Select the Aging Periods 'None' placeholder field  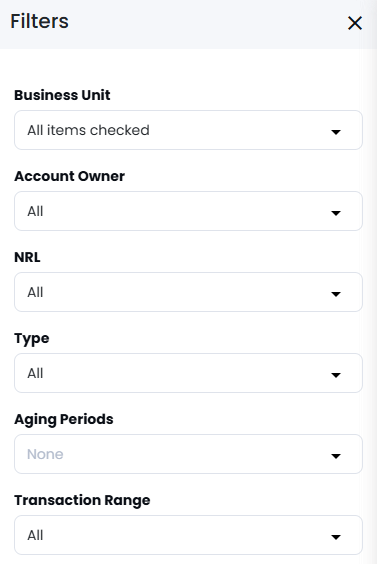(188, 454)
